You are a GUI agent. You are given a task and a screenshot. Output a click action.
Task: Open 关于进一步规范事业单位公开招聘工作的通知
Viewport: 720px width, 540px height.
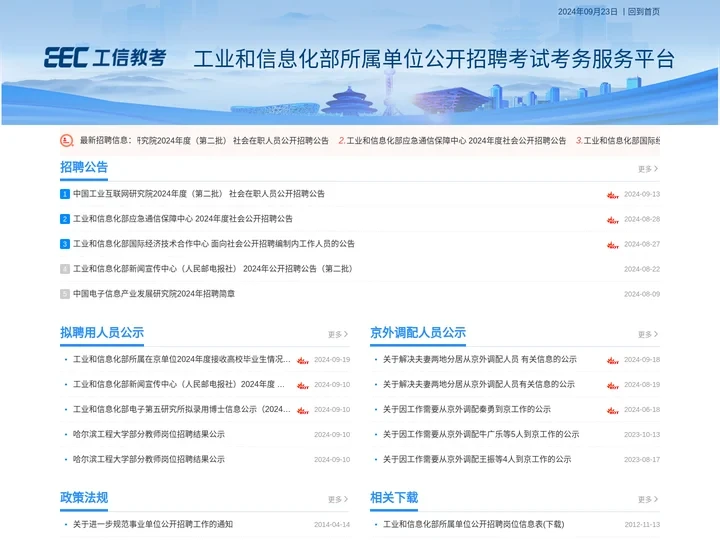pos(153,524)
